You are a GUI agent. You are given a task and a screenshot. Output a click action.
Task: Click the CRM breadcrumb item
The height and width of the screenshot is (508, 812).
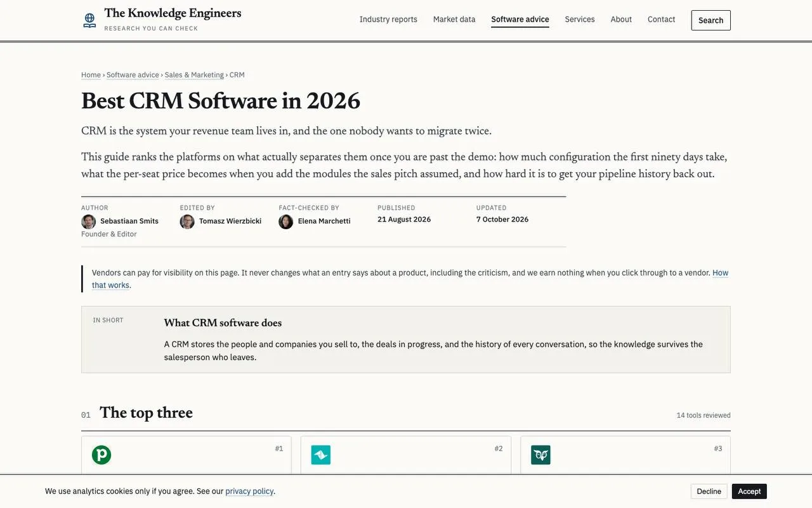point(237,75)
